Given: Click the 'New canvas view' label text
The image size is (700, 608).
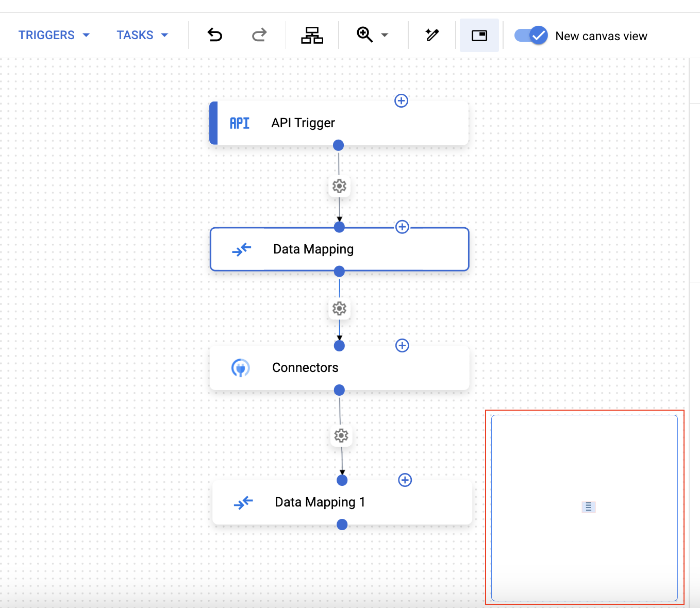Looking at the screenshot, I should point(601,36).
